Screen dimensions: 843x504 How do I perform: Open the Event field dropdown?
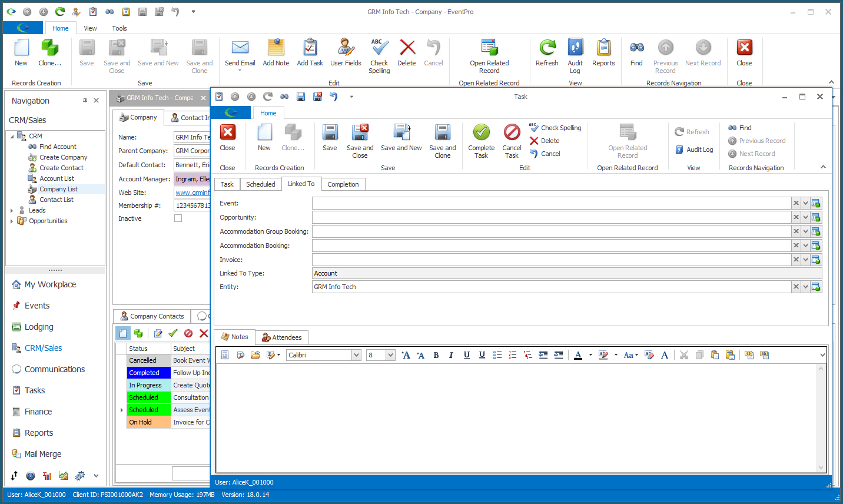[x=805, y=203]
